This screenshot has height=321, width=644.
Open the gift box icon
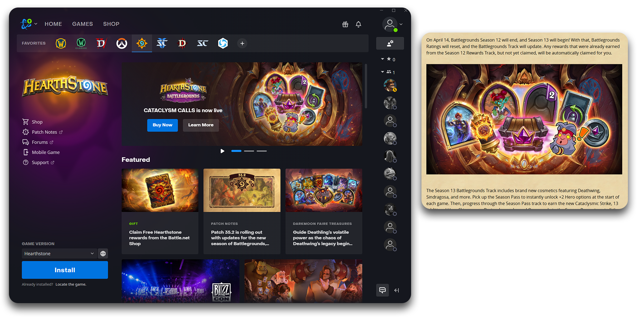tap(345, 24)
